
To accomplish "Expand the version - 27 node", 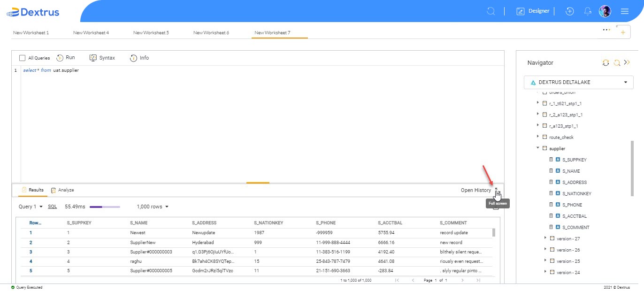I will 545,238.
